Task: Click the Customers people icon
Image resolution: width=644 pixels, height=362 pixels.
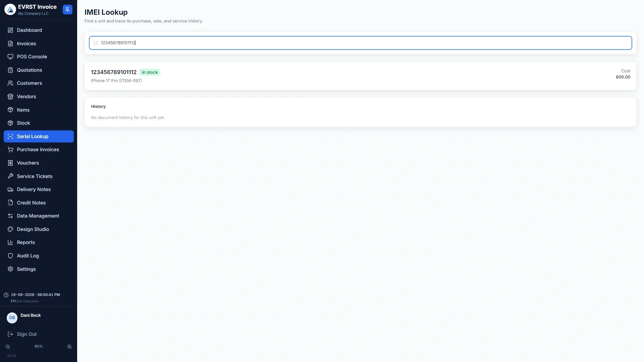Action: (10, 83)
